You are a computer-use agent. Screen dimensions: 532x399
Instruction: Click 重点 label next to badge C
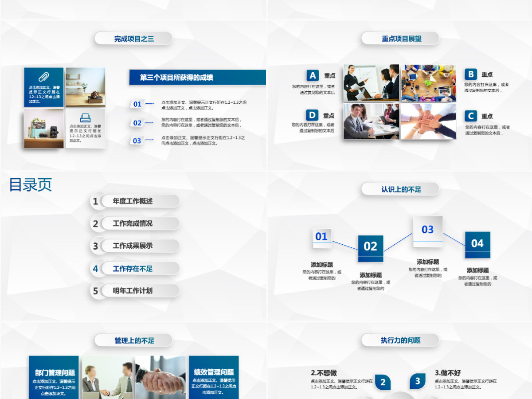pos(487,116)
